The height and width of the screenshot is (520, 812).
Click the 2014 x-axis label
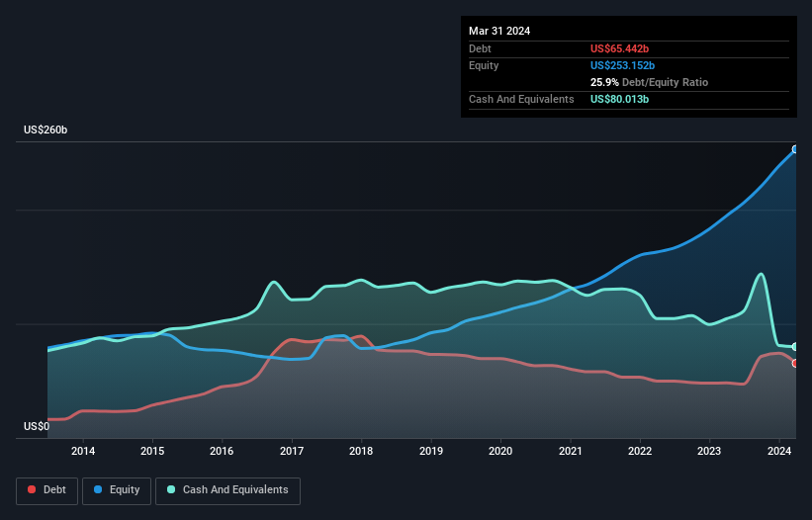tap(83, 451)
